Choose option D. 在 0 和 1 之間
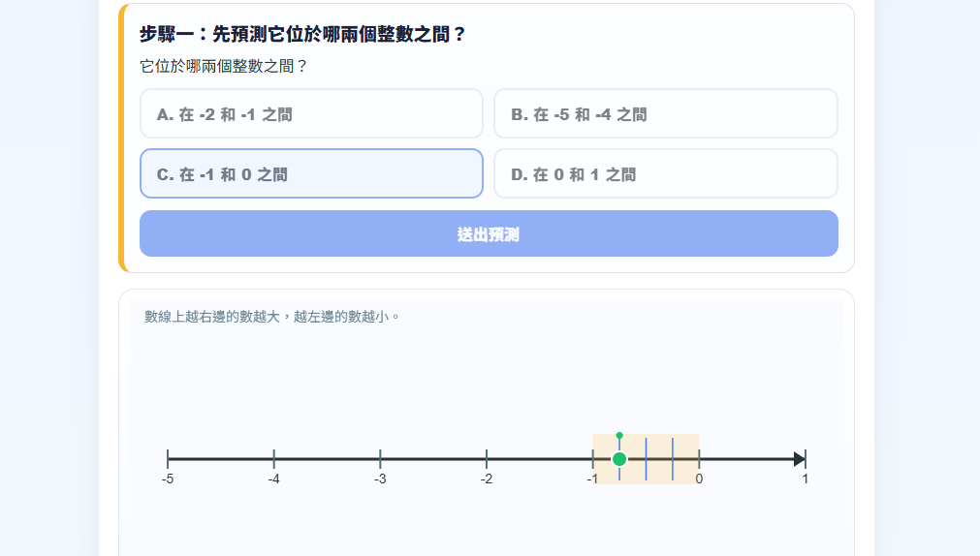This screenshot has height=556, width=980. 666,173
